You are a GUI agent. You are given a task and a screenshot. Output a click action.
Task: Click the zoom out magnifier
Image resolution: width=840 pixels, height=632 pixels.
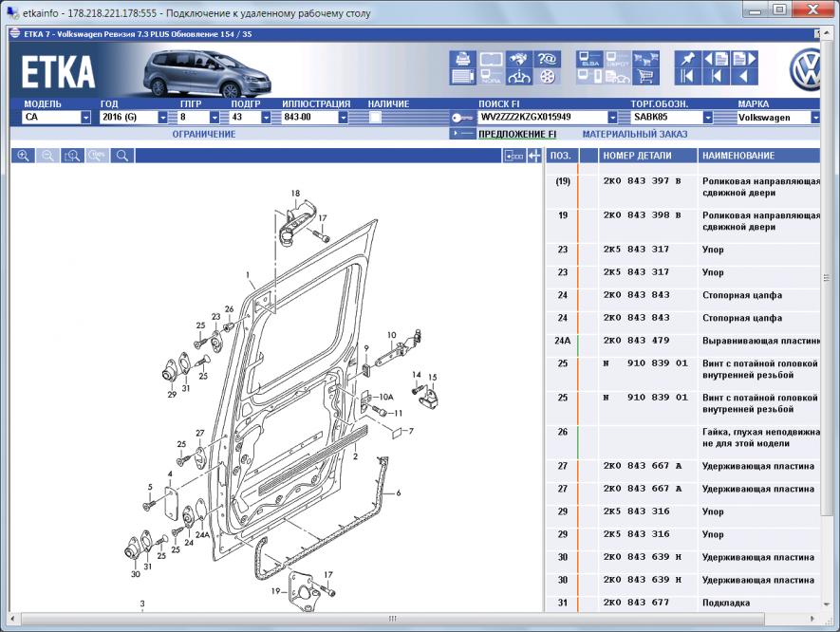[x=47, y=156]
